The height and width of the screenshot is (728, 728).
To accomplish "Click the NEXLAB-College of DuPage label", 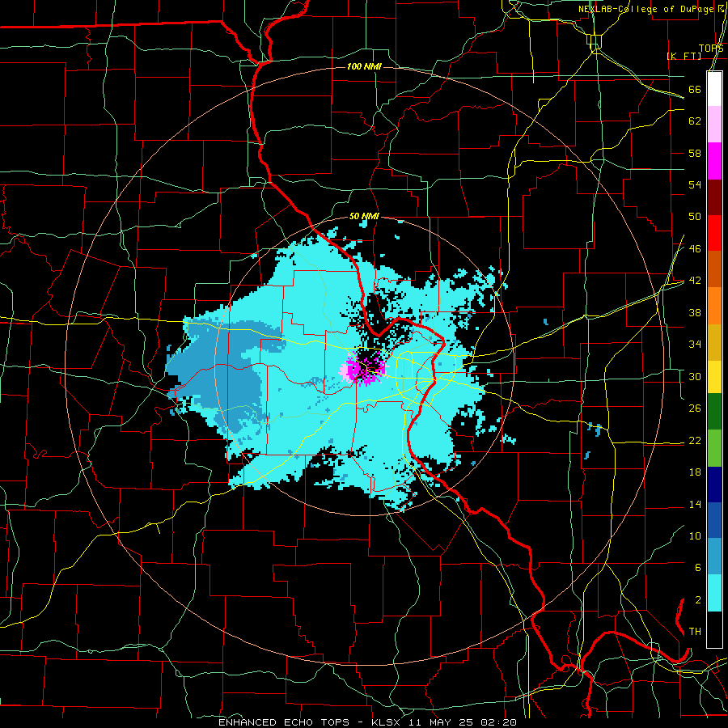I will [x=648, y=9].
